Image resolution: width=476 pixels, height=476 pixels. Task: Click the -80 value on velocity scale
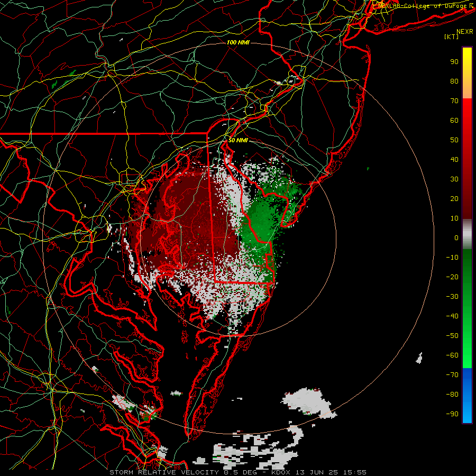452,395
